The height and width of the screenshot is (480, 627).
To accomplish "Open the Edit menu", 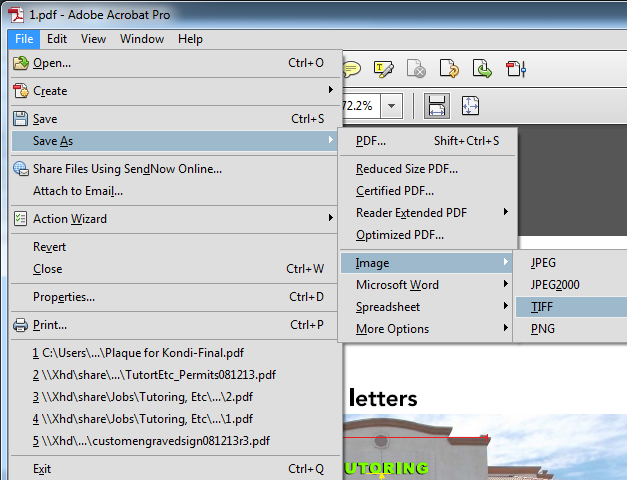I will click(x=57, y=39).
